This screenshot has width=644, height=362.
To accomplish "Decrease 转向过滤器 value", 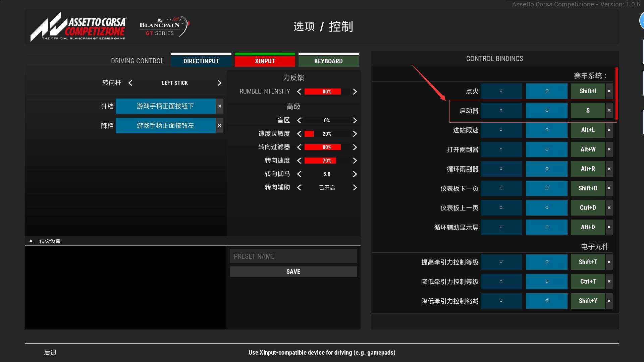I will [x=299, y=147].
